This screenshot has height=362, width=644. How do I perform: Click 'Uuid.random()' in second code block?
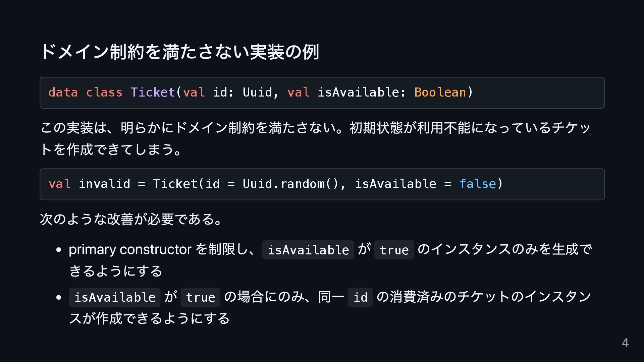coord(291,184)
